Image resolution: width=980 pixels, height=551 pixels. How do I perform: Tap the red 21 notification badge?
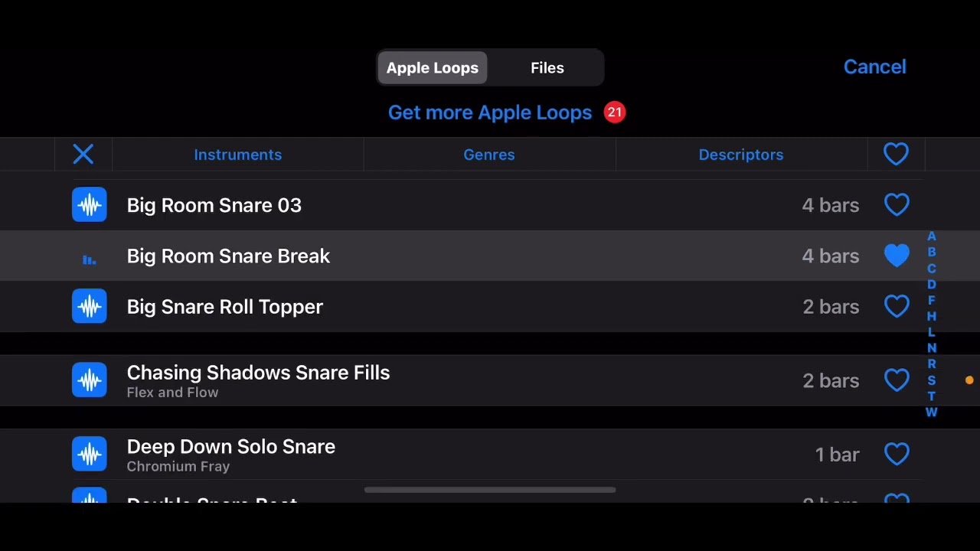pyautogui.click(x=615, y=112)
